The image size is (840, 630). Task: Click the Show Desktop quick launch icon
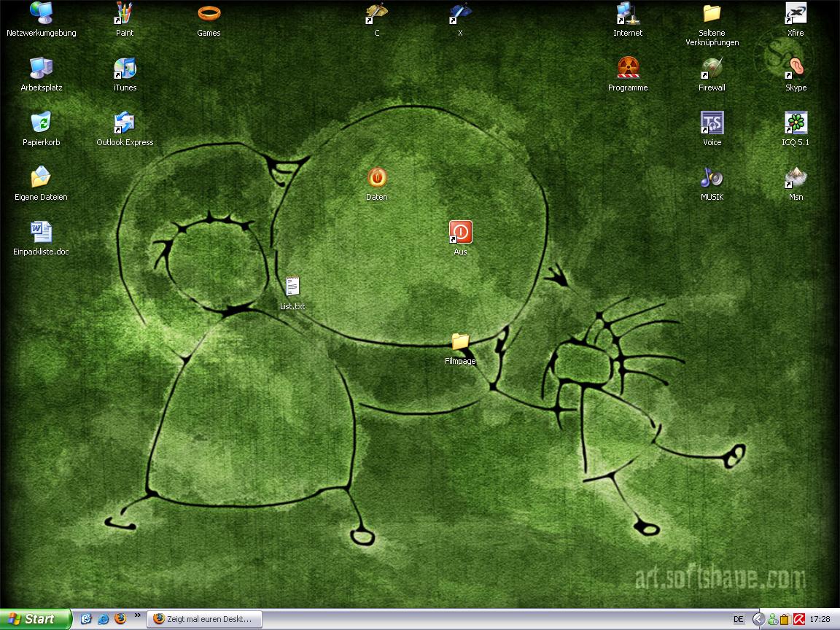[x=86, y=619]
